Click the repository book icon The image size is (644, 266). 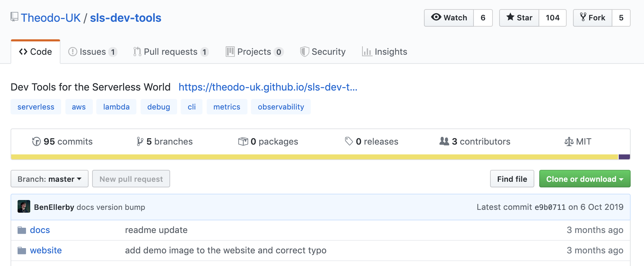(x=14, y=17)
